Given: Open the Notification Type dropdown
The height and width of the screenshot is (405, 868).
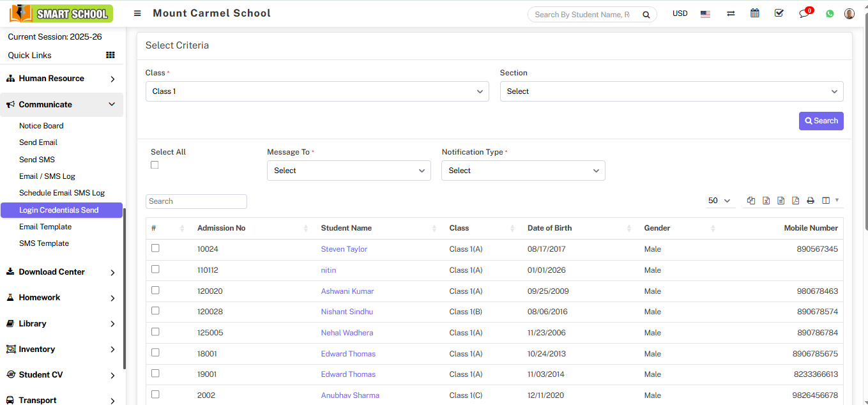Looking at the screenshot, I should coord(523,171).
